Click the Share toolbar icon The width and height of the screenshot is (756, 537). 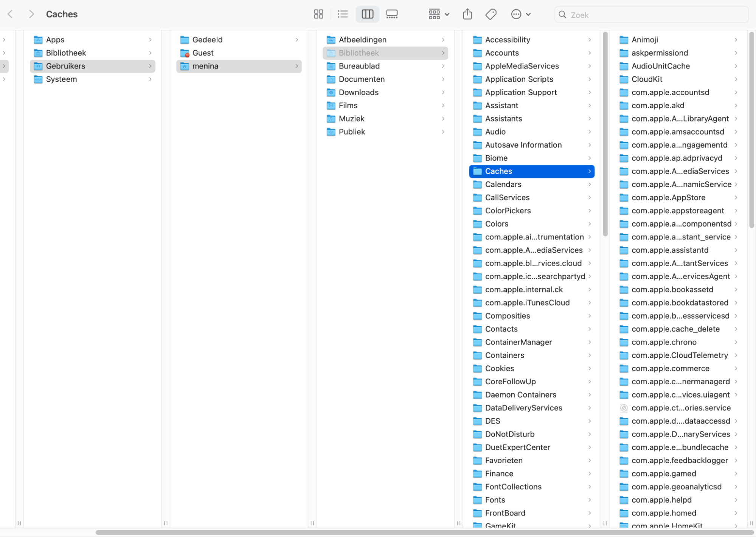[x=467, y=14]
